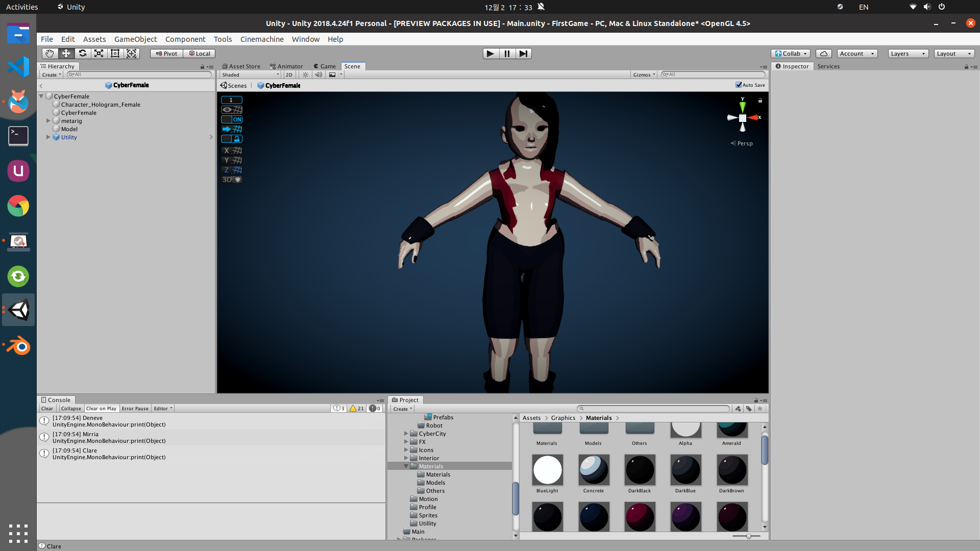Click the red X axis gizmo cone
980x551 pixels.
(753, 118)
